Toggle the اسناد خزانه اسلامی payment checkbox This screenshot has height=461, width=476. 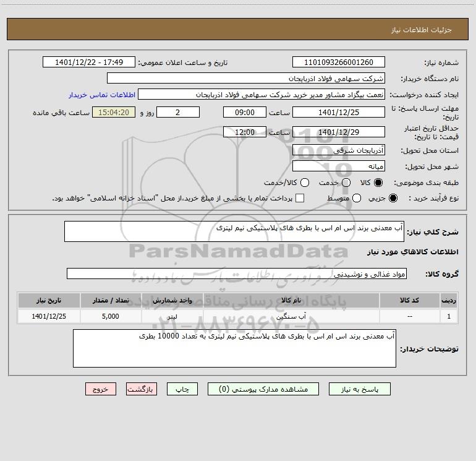(300, 198)
